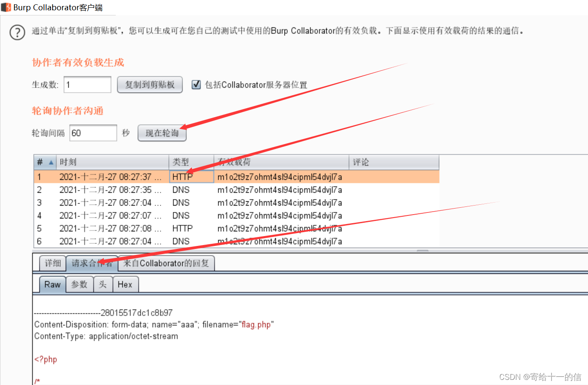Click the boundary line 28015517dc1c8b97
The width and height of the screenshot is (588, 385).
[103, 313]
